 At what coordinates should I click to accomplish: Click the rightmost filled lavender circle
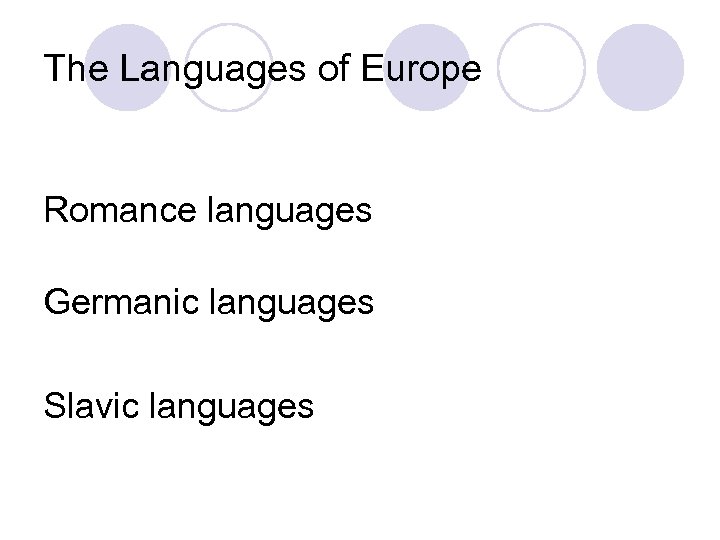click(x=641, y=68)
